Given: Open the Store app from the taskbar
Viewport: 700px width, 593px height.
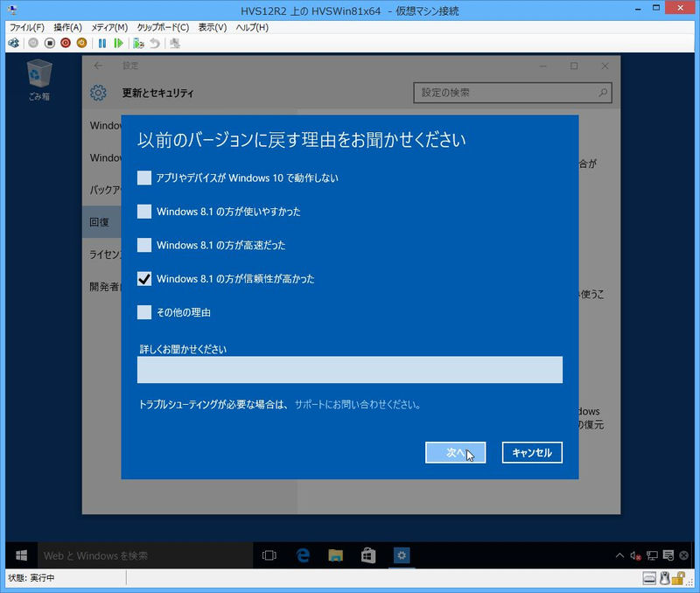Looking at the screenshot, I should (x=368, y=555).
